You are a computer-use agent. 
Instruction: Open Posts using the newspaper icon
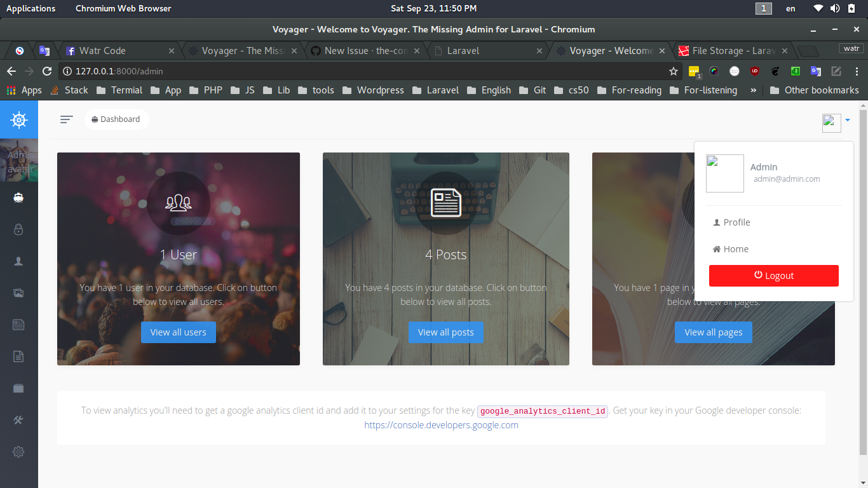[18, 324]
